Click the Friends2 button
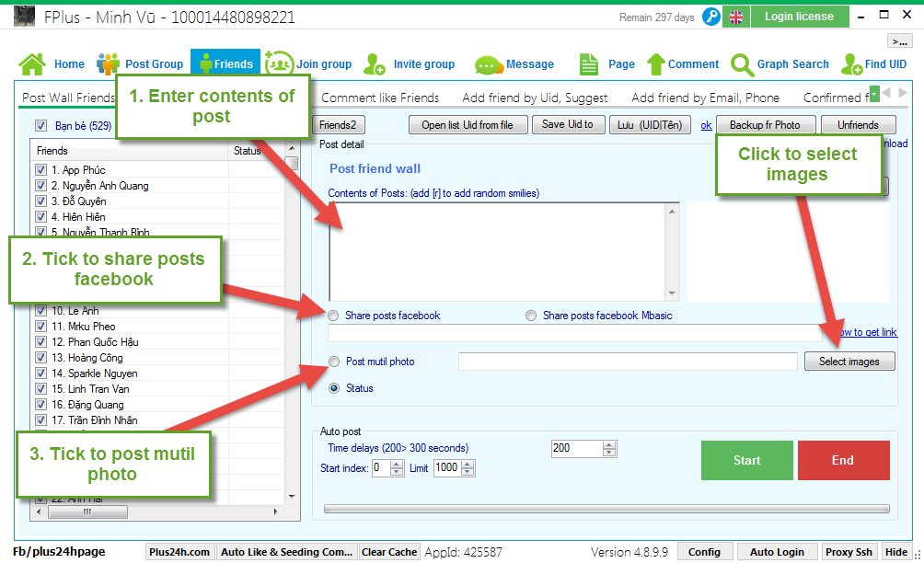Screen dimensions: 924x563 [x=339, y=125]
